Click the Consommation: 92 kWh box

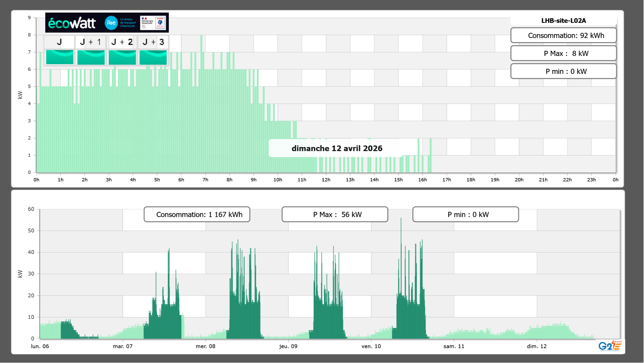(x=563, y=35)
